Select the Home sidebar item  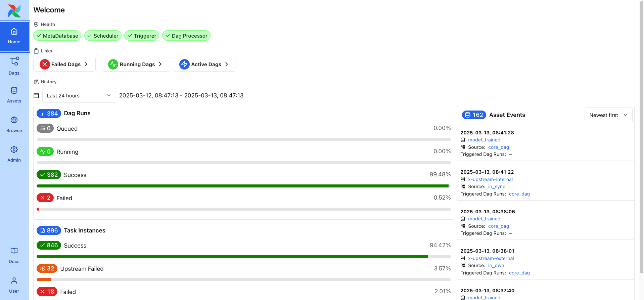tap(14, 36)
